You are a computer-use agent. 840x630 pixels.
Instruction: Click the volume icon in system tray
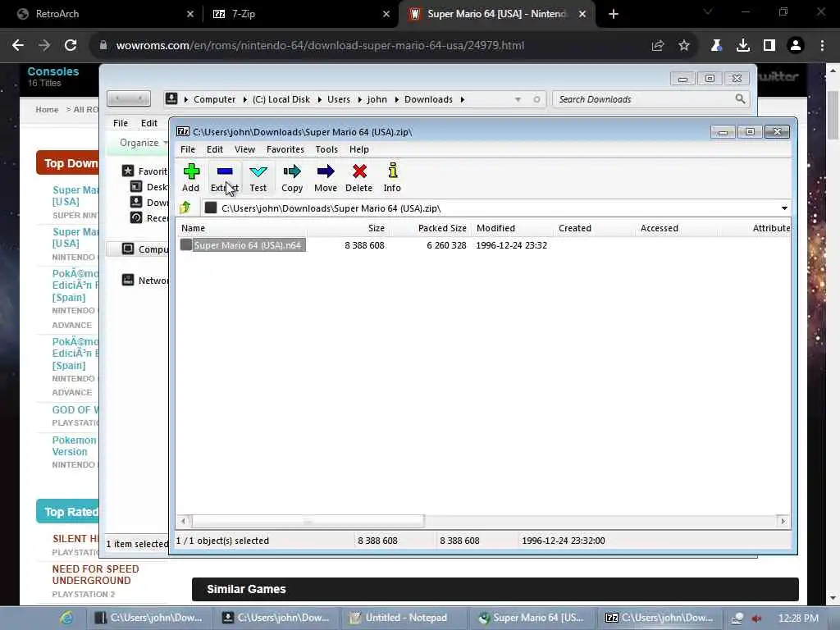756,619
